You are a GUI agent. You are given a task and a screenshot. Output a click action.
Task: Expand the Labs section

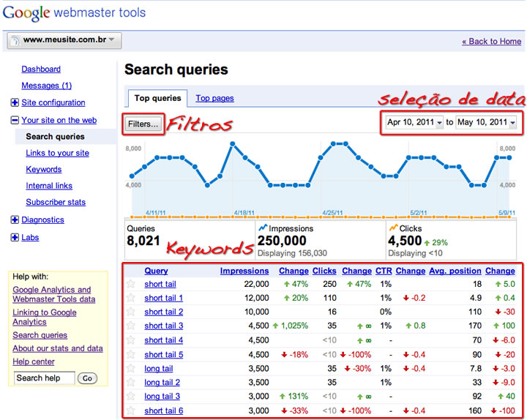point(15,238)
